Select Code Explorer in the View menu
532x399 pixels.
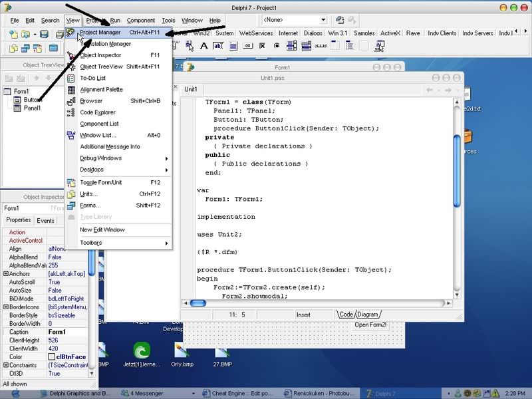pyautogui.click(x=98, y=112)
